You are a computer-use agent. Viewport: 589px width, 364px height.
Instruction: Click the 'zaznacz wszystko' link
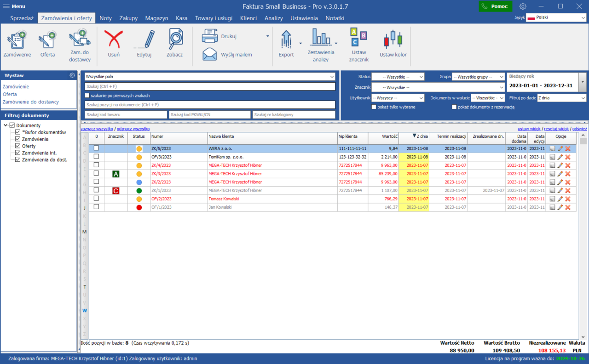pos(97,129)
